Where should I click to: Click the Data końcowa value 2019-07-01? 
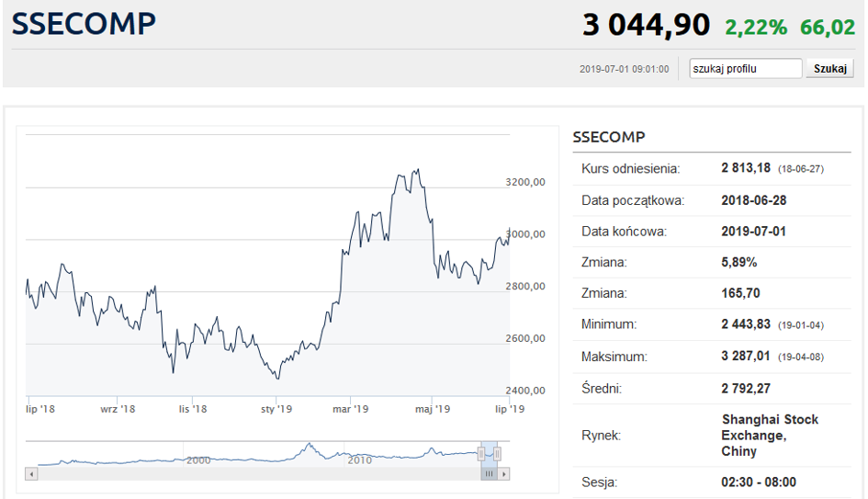click(753, 231)
